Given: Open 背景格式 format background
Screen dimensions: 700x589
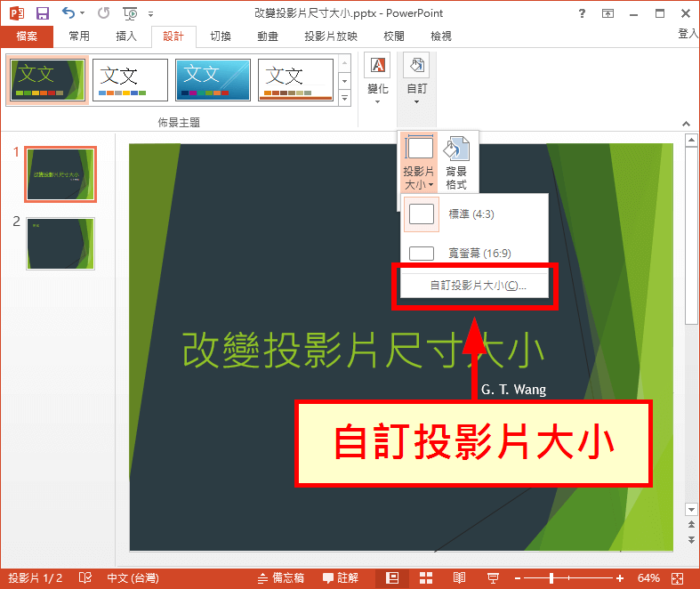Looking at the screenshot, I should [456, 163].
